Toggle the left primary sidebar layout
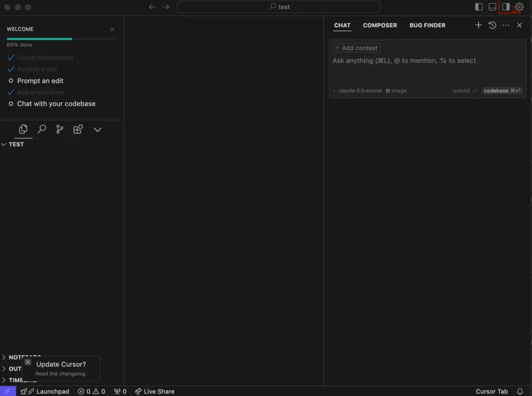Viewport: 532px width, 396px height. (479, 7)
